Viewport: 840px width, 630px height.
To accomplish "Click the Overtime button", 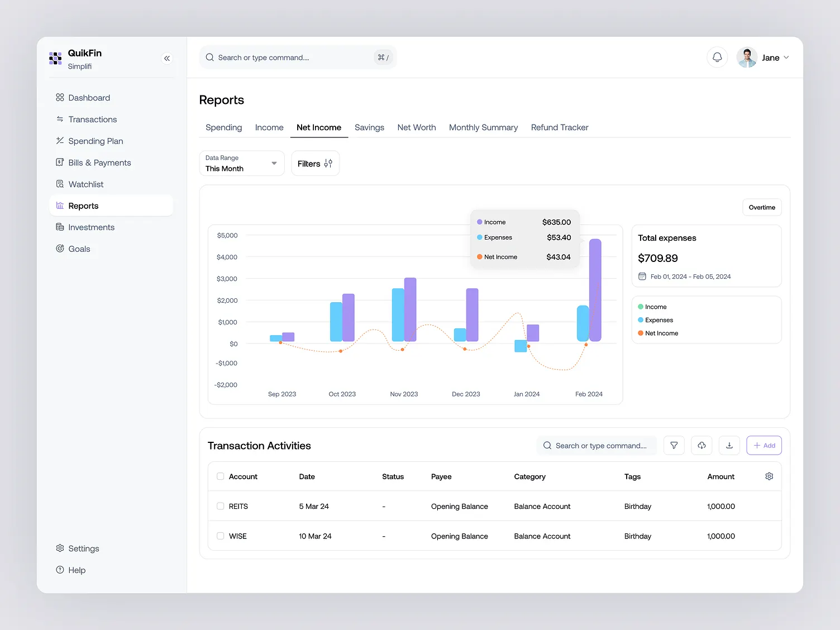I will 762,207.
